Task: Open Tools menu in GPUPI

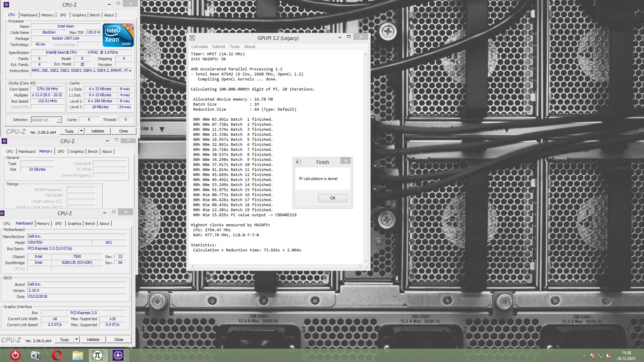Action: pos(234,47)
